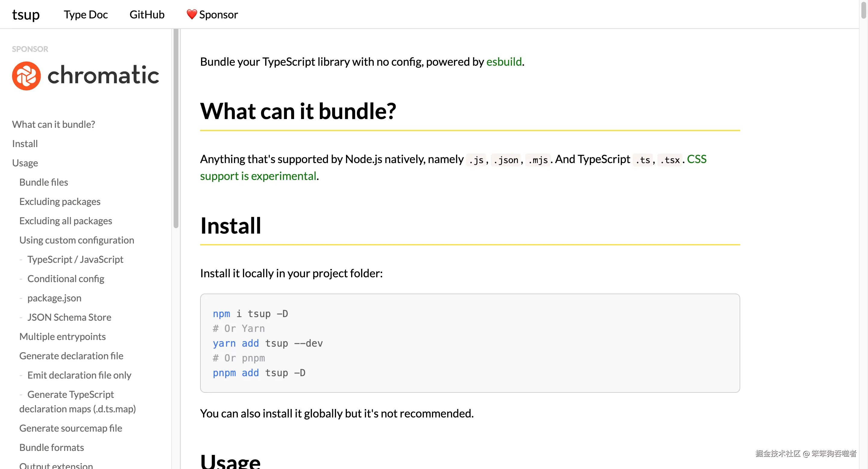Open the Type Doc navigation item
The image size is (868, 469).
tap(86, 14)
